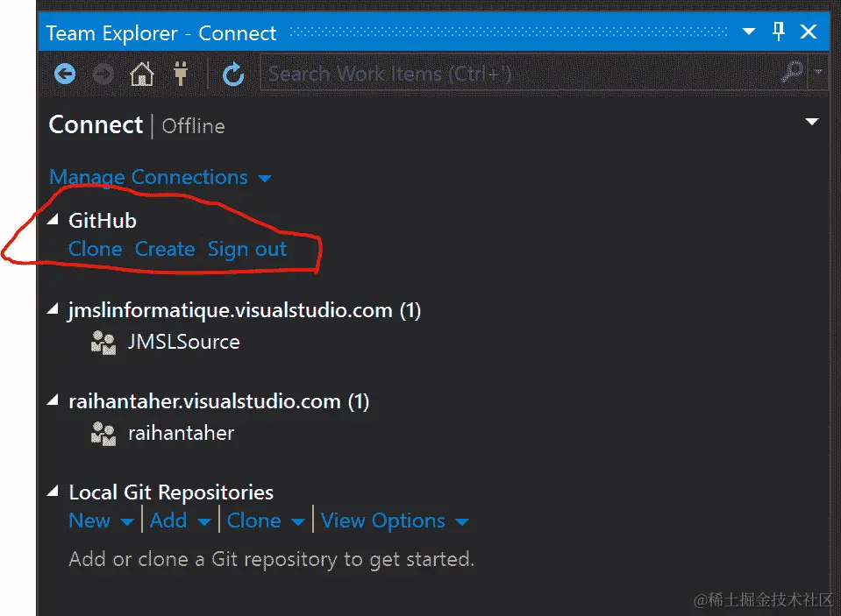
Task: Collapse the Local Git Repositories section
Action: pyautogui.click(x=53, y=492)
